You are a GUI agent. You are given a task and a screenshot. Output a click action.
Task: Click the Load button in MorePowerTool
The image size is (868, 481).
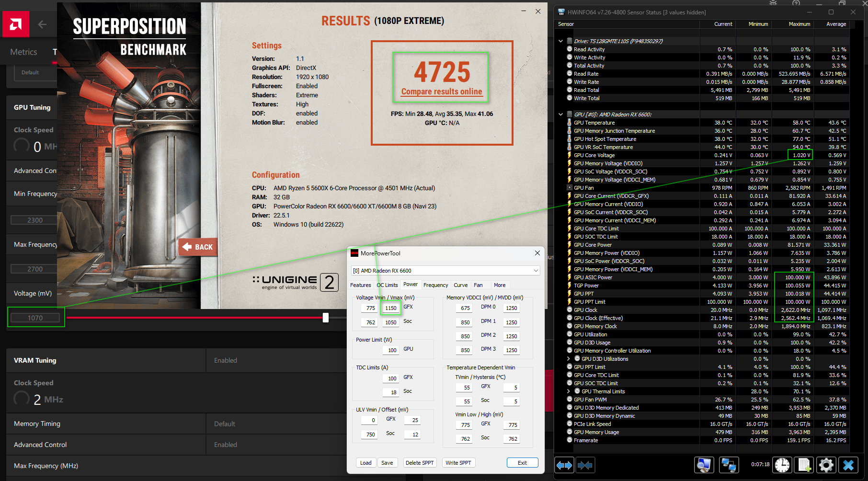click(x=366, y=463)
